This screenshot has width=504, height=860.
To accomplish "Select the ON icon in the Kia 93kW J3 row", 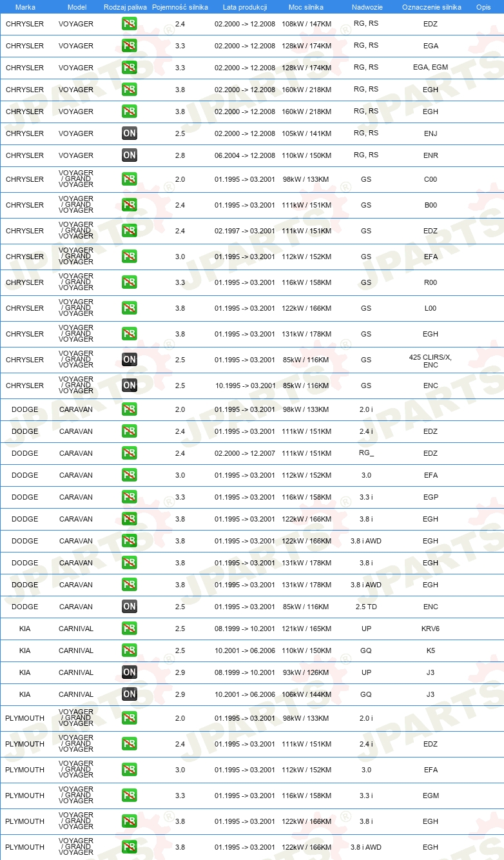I will [x=130, y=672].
